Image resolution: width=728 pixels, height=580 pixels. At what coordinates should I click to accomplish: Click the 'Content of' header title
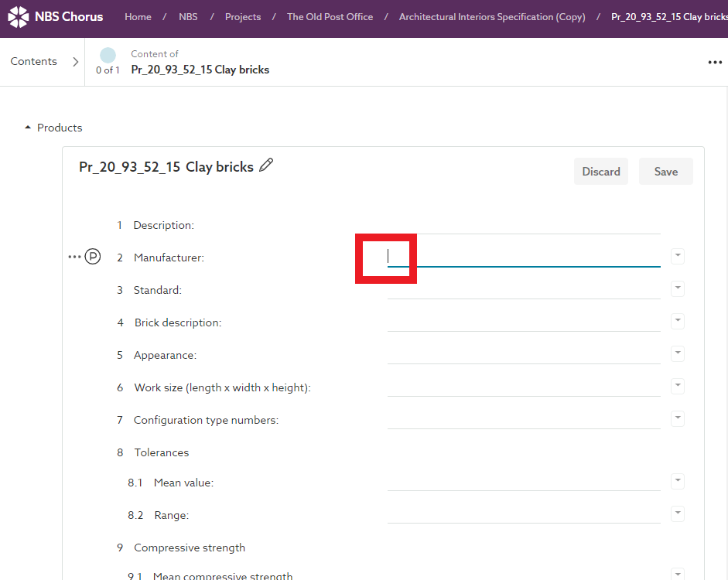(155, 54)
